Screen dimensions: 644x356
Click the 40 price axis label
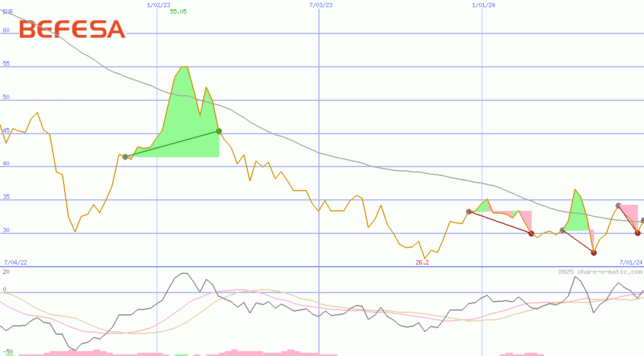pyautogui.click(x=6, y=163)
